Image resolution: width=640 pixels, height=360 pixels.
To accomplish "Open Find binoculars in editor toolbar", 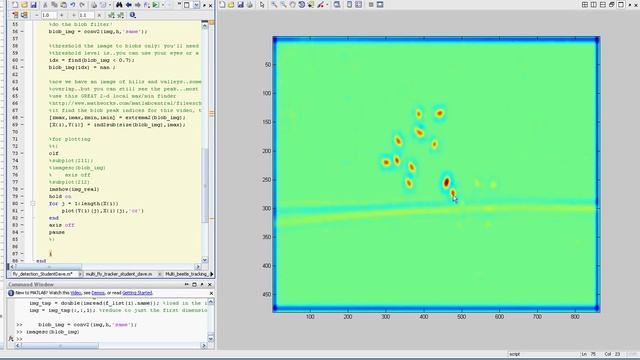I will (x=119, y=5).
